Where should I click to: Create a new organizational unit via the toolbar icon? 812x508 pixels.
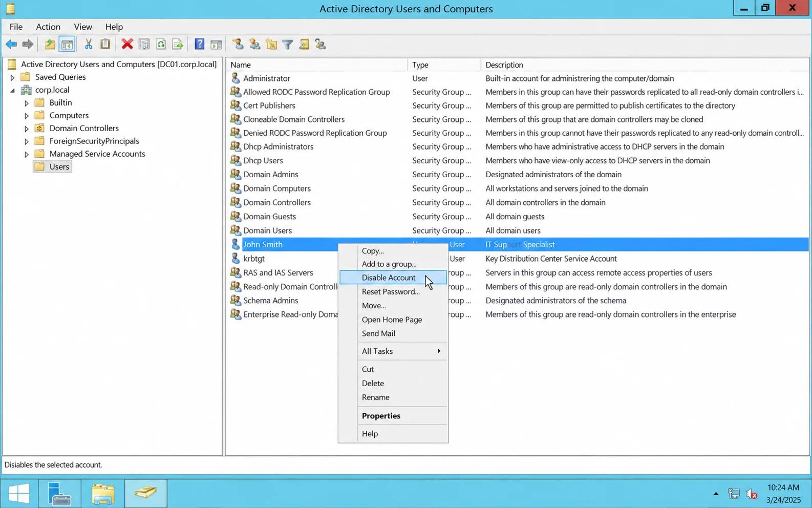tap(271, 45)
